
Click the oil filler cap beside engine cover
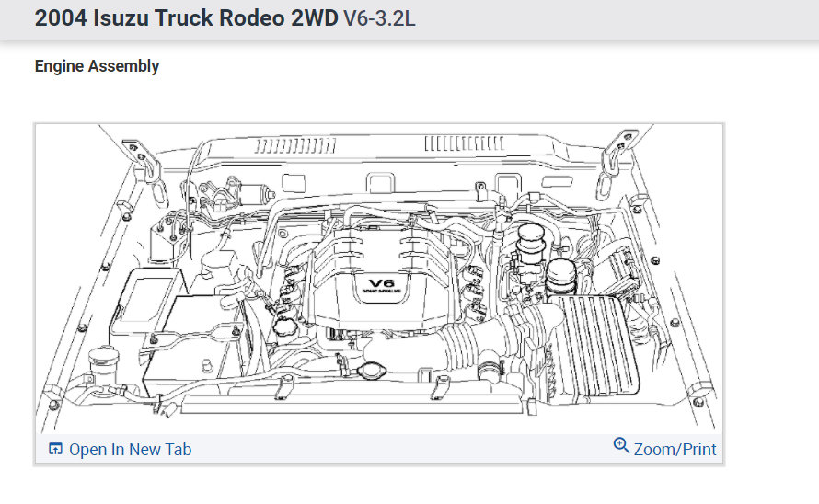[x=284, y=328]
